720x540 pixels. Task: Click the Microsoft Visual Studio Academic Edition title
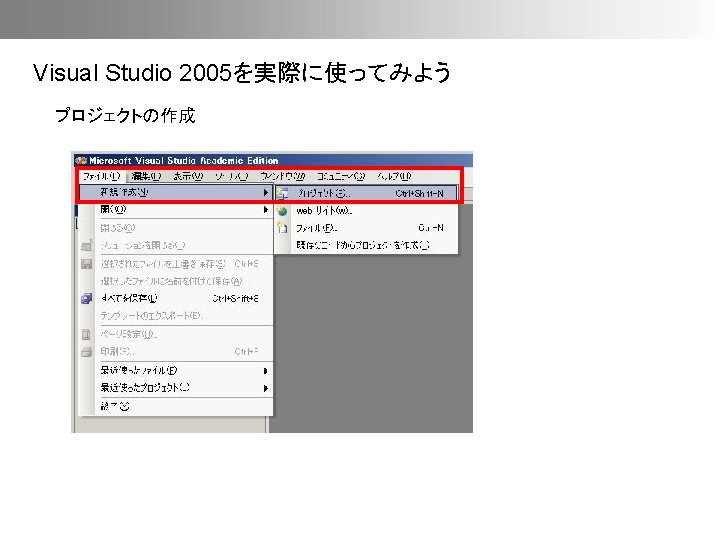click(x=184, y=161)
